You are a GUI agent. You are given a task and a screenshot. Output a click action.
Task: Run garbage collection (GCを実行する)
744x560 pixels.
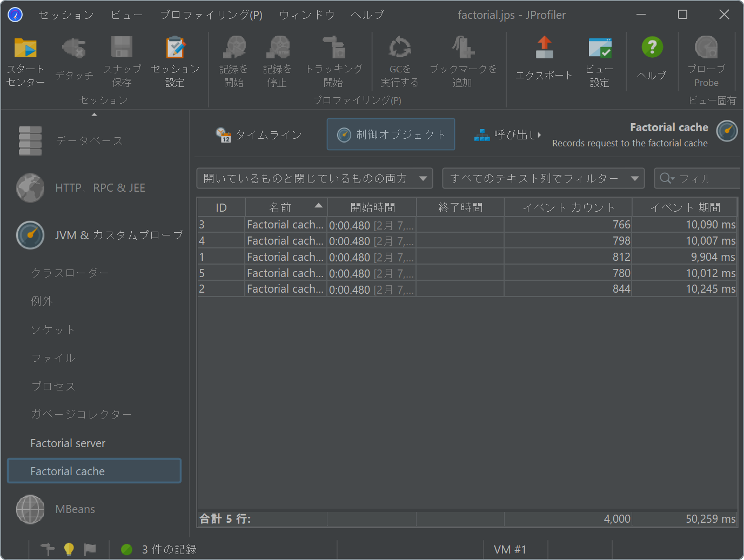tap(400, 62)
